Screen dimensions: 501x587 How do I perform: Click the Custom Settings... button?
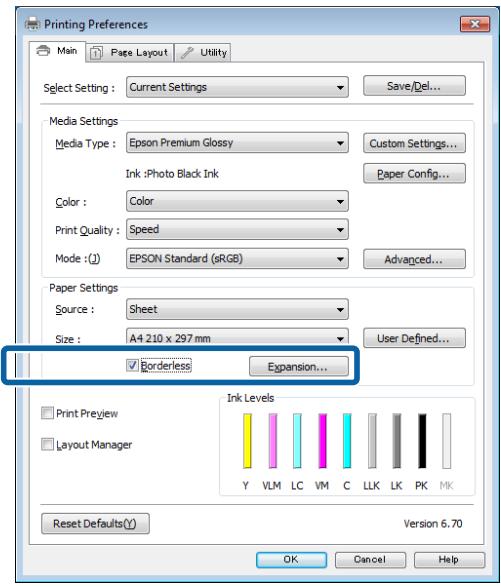414,143
